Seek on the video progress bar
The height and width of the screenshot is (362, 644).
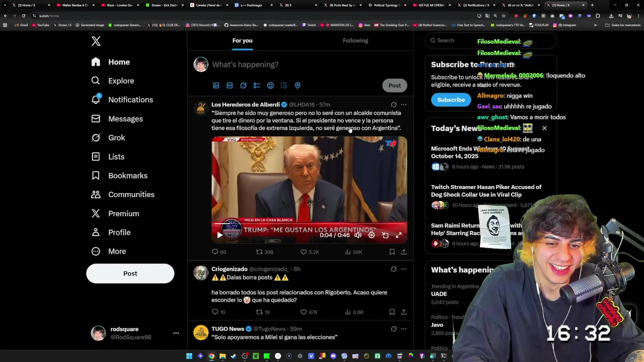[x=309, y=224]
